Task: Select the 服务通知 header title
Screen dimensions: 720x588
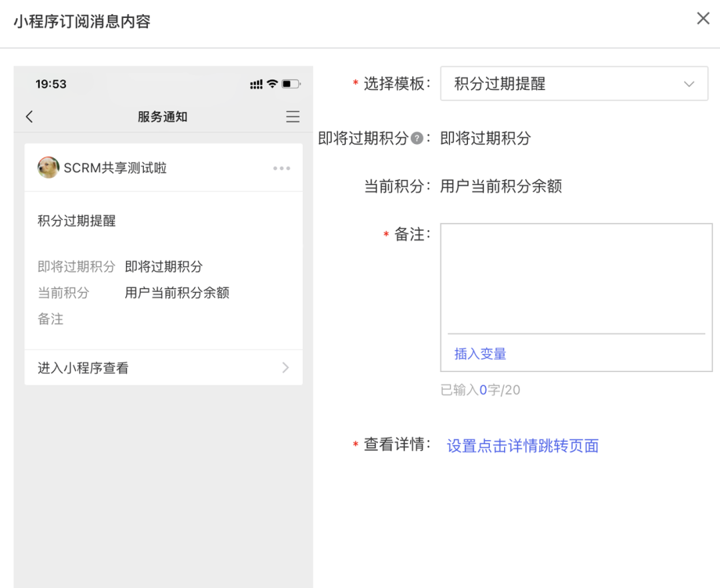Action: coord(162,116)
